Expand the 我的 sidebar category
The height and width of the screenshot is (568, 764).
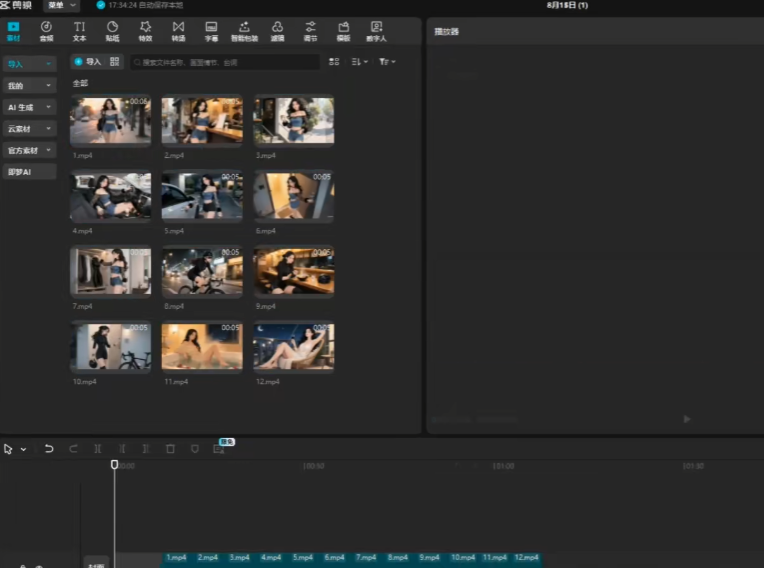click(x=29, y=86)
